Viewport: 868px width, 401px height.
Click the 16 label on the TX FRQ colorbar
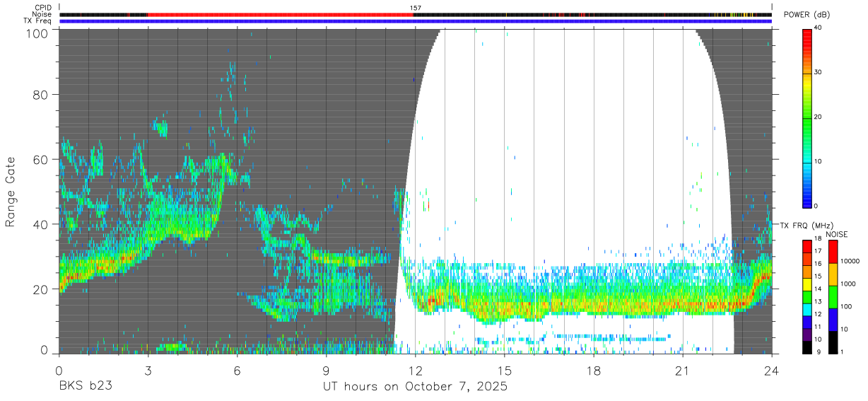(818, 264)
